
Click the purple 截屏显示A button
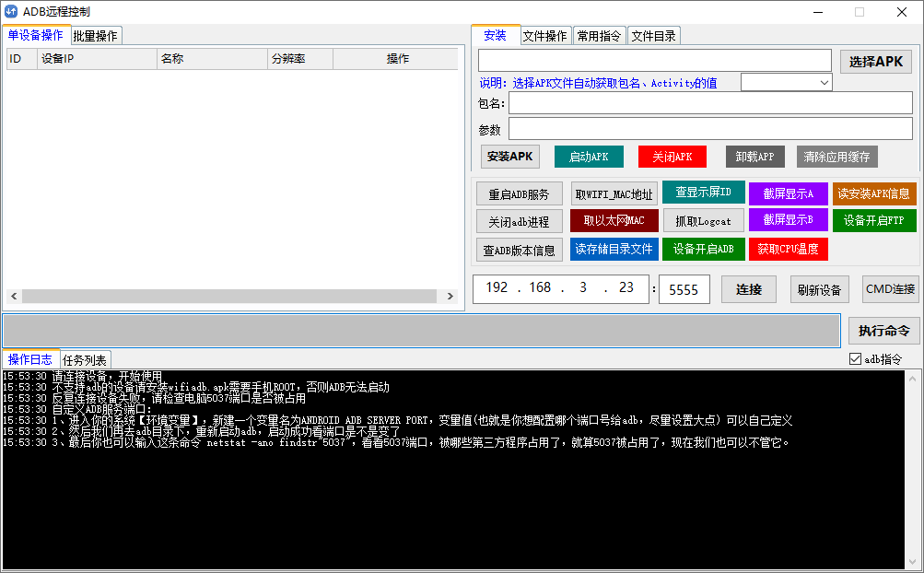[788, 193]
